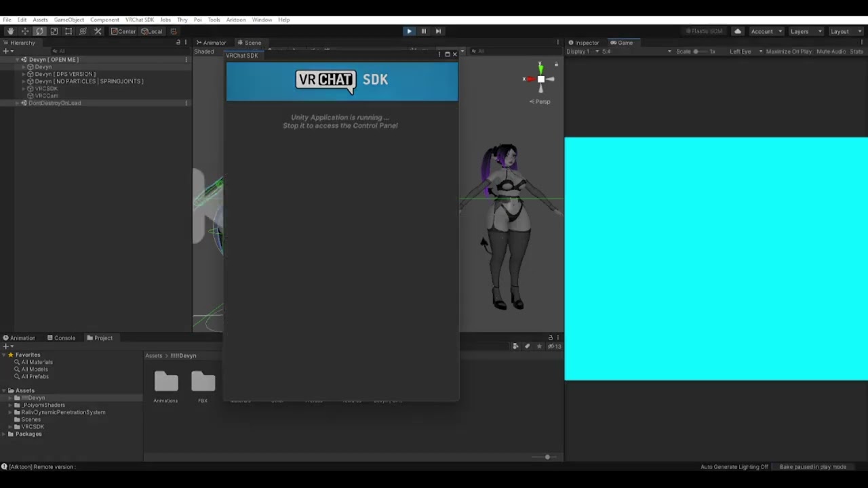Open the VRChat SDK menu
Image resolution: width=868 pixels, height=488 pixels.
click(140, 20)
